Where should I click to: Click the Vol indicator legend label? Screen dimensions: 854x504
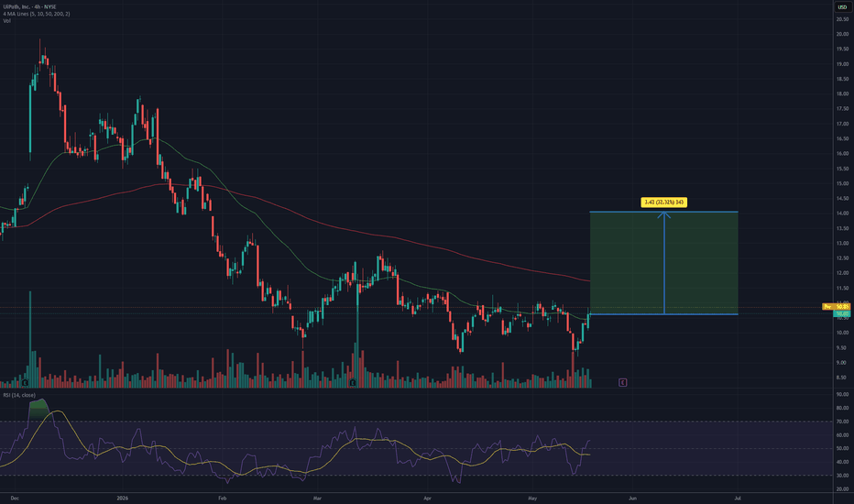[6, 21]
